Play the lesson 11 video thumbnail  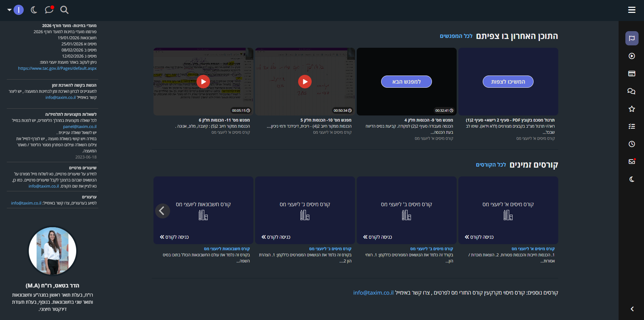203,82
